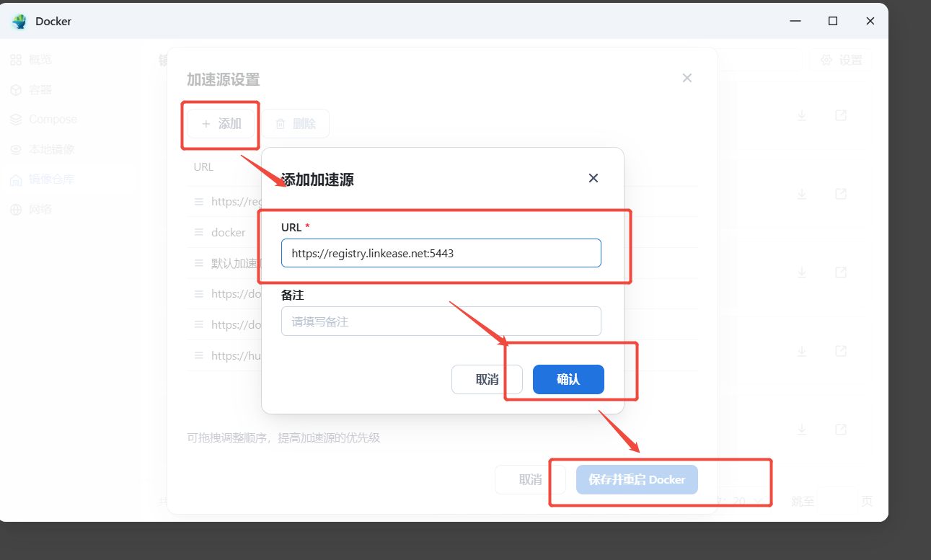Switch to 本地镜像 sidebar item
Viewport: 931px width, 560px height.
(51, 150)
